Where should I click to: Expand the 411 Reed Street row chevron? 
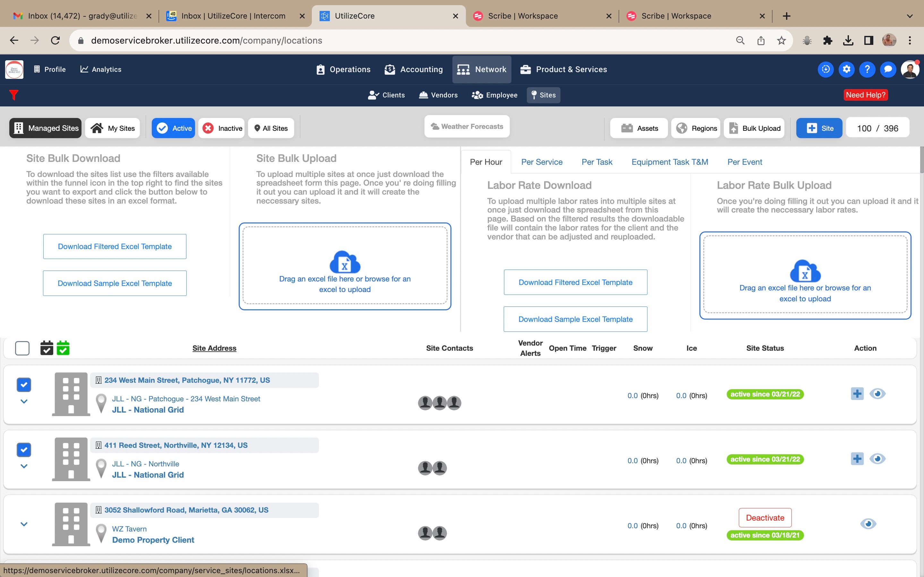pyautogui.click(x=24, y=466)
